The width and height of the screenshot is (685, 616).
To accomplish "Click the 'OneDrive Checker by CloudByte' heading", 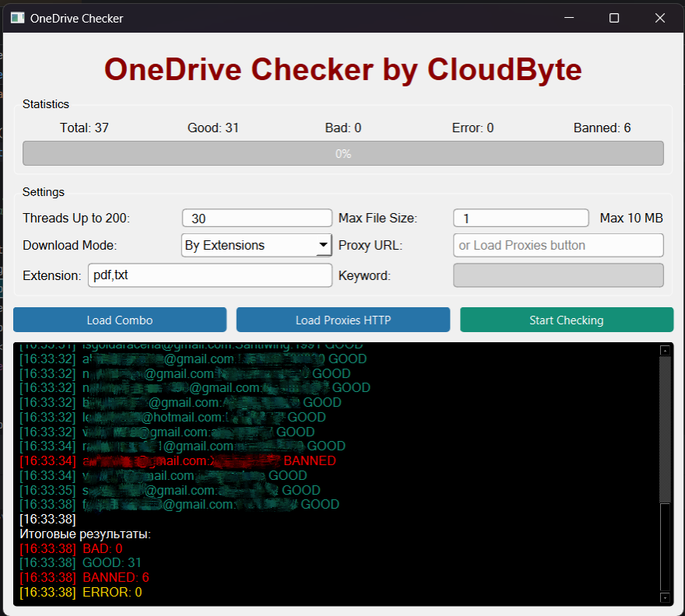I will coord(343,69).
